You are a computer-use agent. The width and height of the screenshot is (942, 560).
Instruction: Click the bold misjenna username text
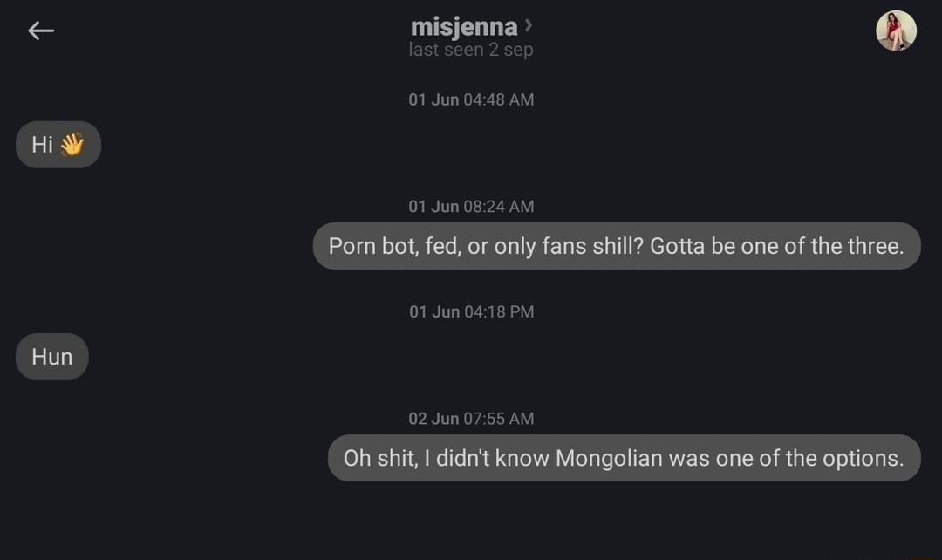click(x=463, y=27)
